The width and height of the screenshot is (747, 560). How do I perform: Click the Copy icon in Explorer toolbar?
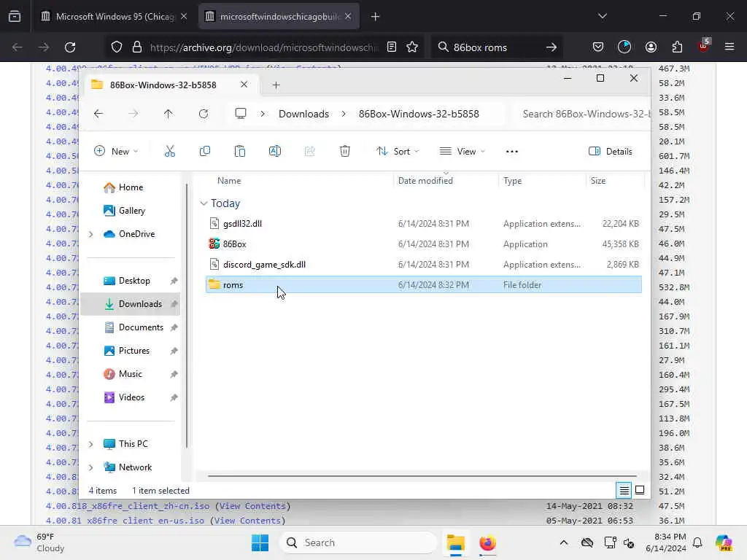coord(205,152)
